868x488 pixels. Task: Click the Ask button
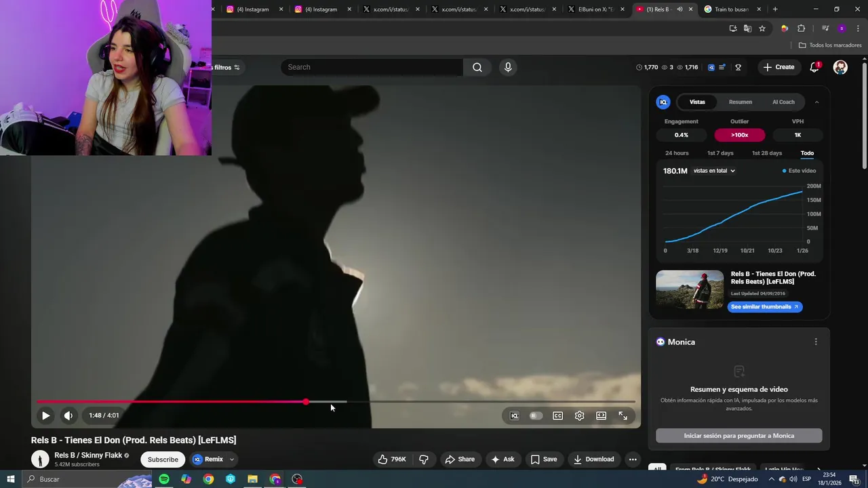(x=502, y=460)
